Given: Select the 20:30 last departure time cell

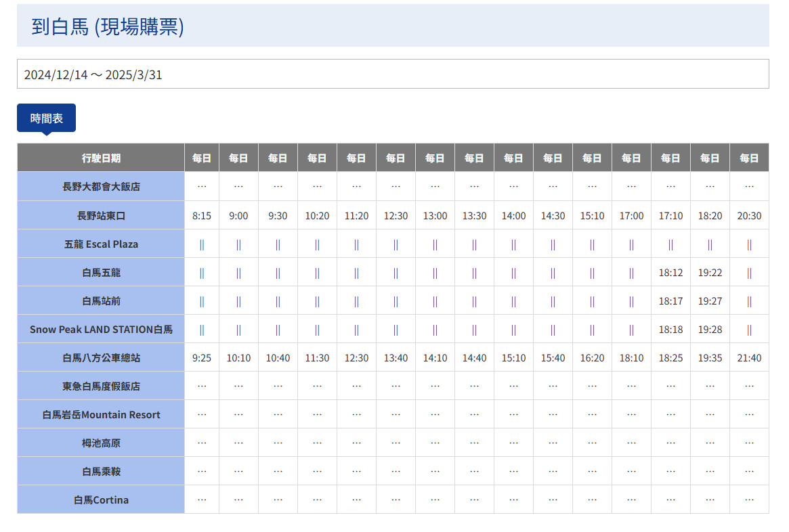Looking at the screenshot, I should pyautogui.click(x=749, y=216).
